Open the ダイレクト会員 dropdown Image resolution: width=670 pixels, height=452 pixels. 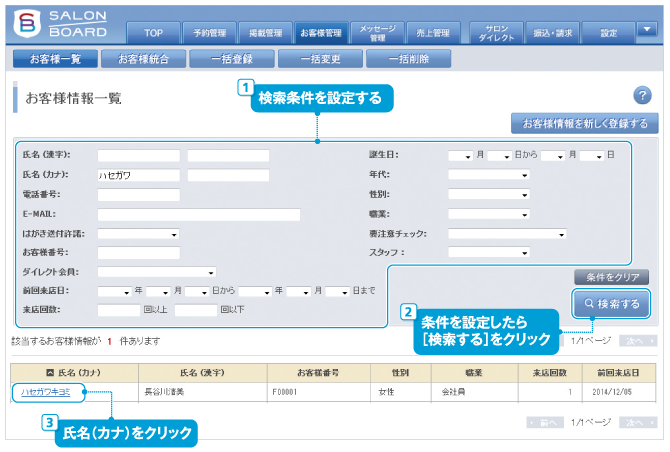coord(157,271)
